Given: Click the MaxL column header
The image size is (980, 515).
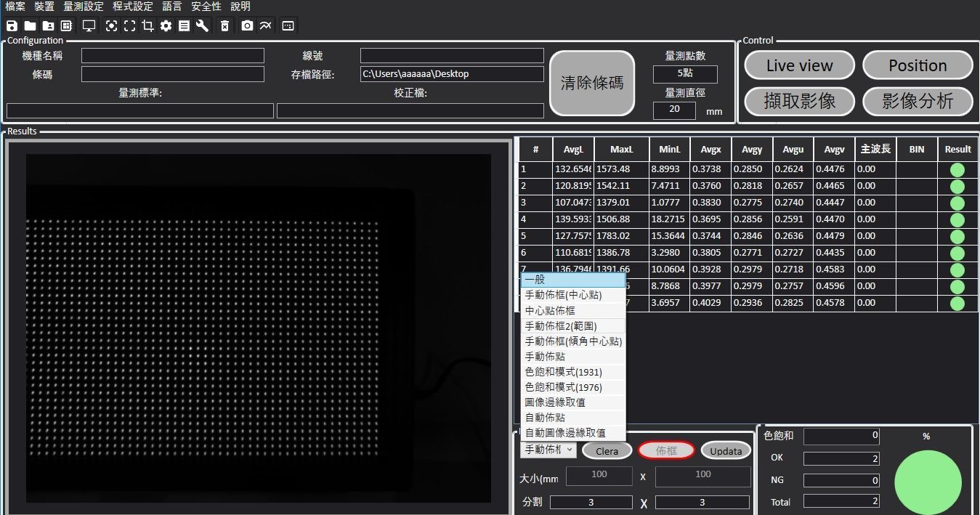Looking at the screenshot, I should point(622,149).
